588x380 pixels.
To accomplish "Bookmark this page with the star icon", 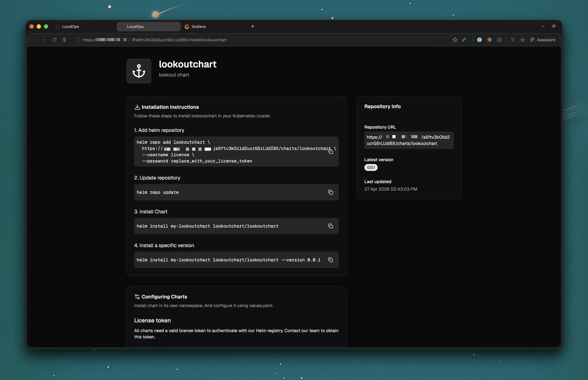I will click(x=455, y=40).
